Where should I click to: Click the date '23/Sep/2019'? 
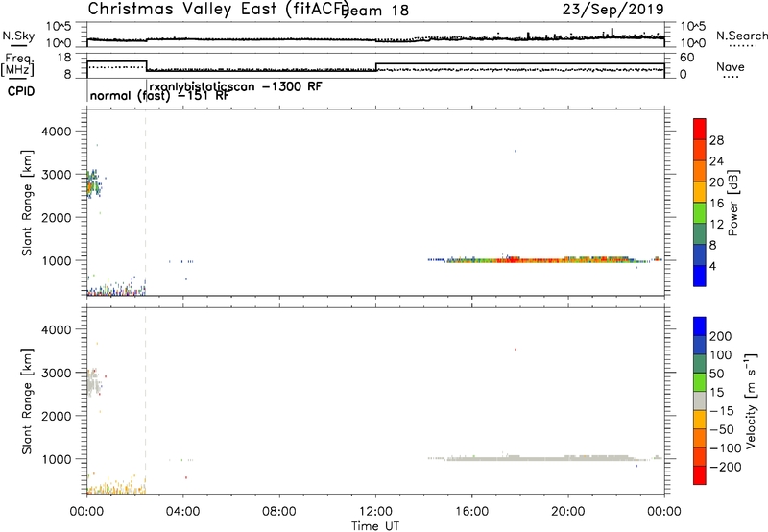612,9
